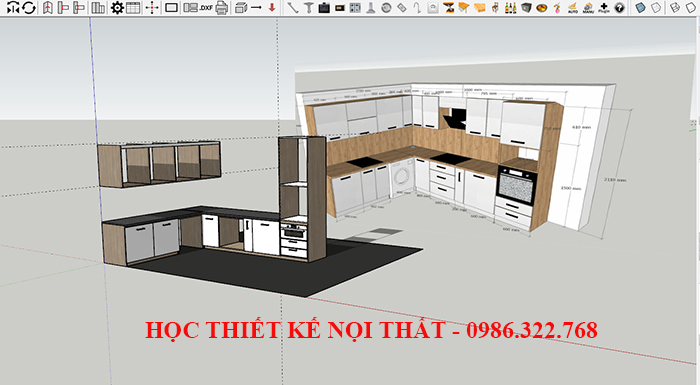
Task: Click the socket outlet icon
Action: 433,7
